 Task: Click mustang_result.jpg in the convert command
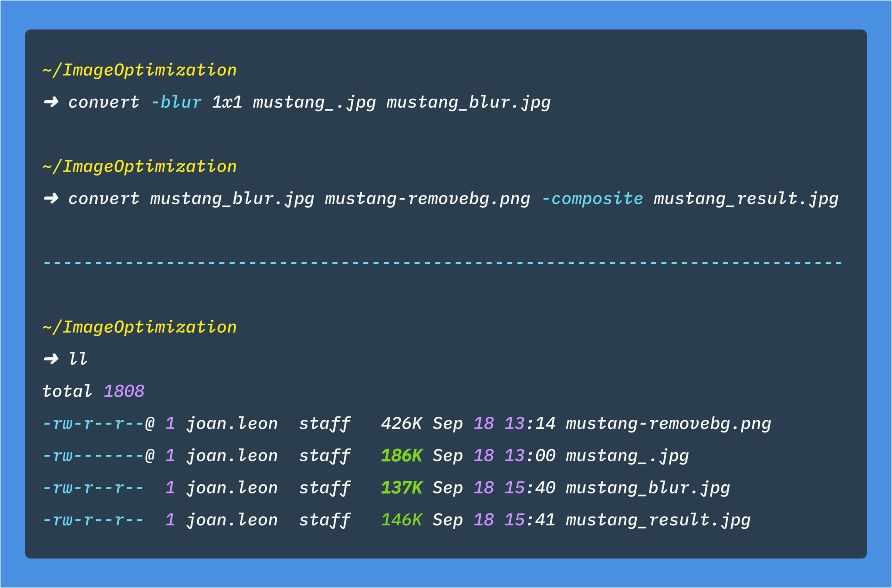coord(746,199)
